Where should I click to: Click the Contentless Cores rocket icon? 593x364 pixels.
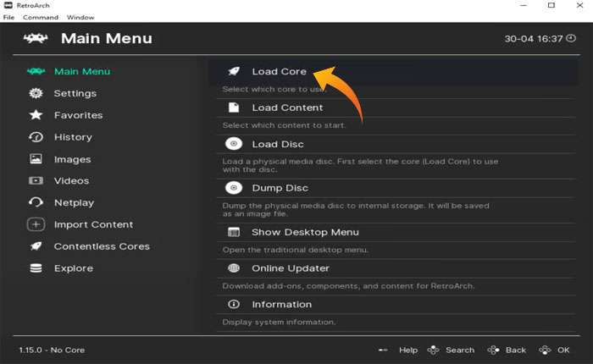[36, 246]
